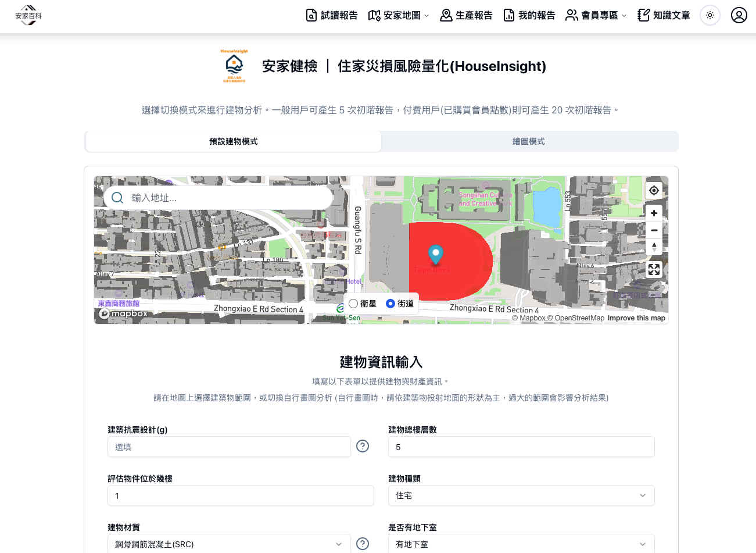Select the 衛星 map view radio button
Screen dimensions: 756x553
point(353,303)
